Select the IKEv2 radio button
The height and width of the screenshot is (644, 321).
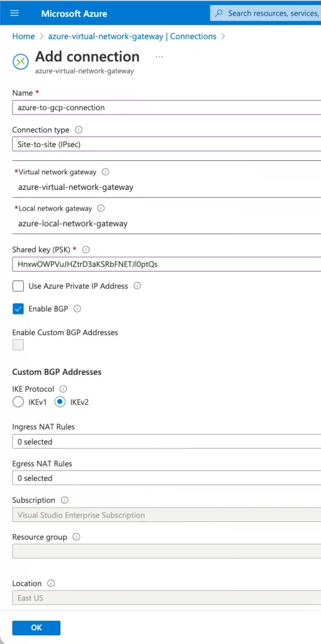(x=60, y=402)
